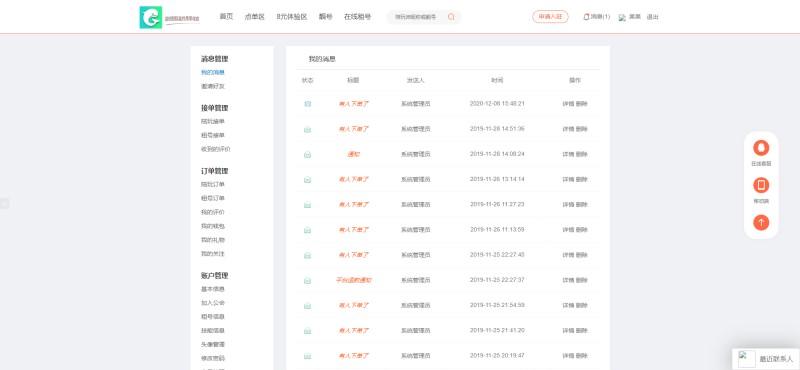Open the 消息(1) notification icon
Image resolution: width=800 pixels, height=370 pixels.
586,17
